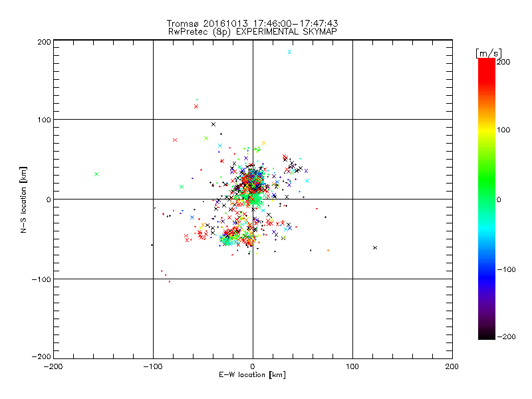Image resolution: width=532 pixels, height=399 pixels.
Task: Click the yellow x marker above the central cluster
Action: (264, 143)
